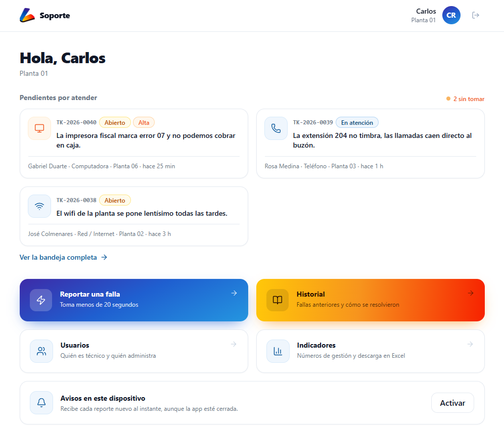Click the phone icon on ticket TK-2026-0039
Screen dimensions: 504x430
276,128
